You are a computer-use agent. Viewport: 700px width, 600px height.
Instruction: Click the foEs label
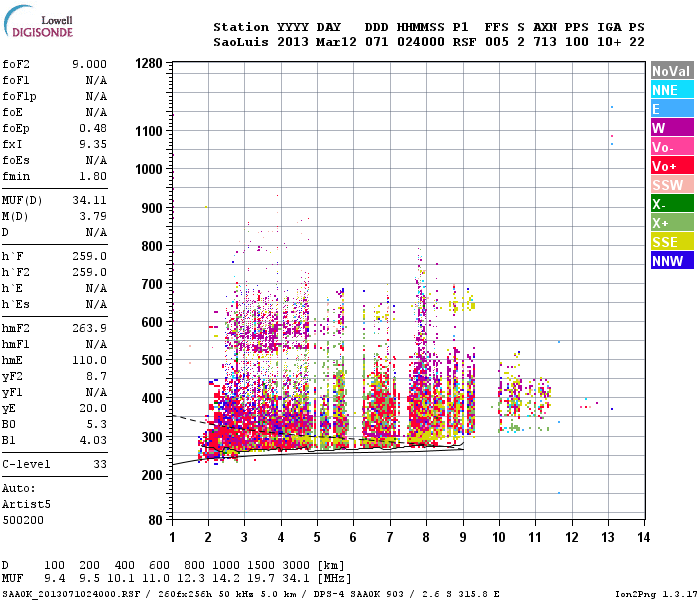pyautogui.click(x=16, y=160)
